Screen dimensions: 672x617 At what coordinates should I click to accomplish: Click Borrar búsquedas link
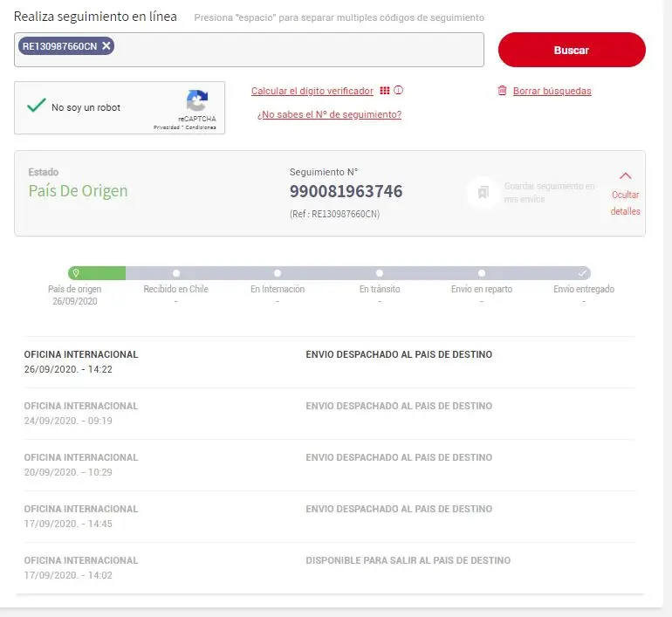(552, 91)
